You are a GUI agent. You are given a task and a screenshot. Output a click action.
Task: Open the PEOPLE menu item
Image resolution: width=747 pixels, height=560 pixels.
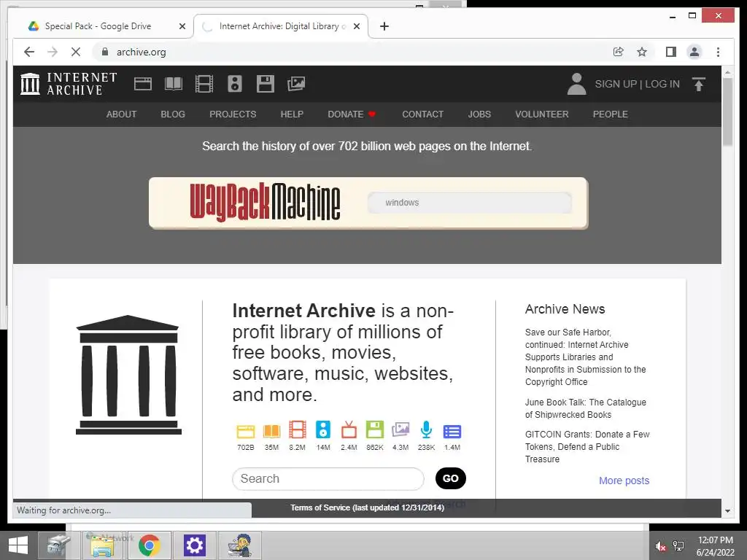[611, 114]
